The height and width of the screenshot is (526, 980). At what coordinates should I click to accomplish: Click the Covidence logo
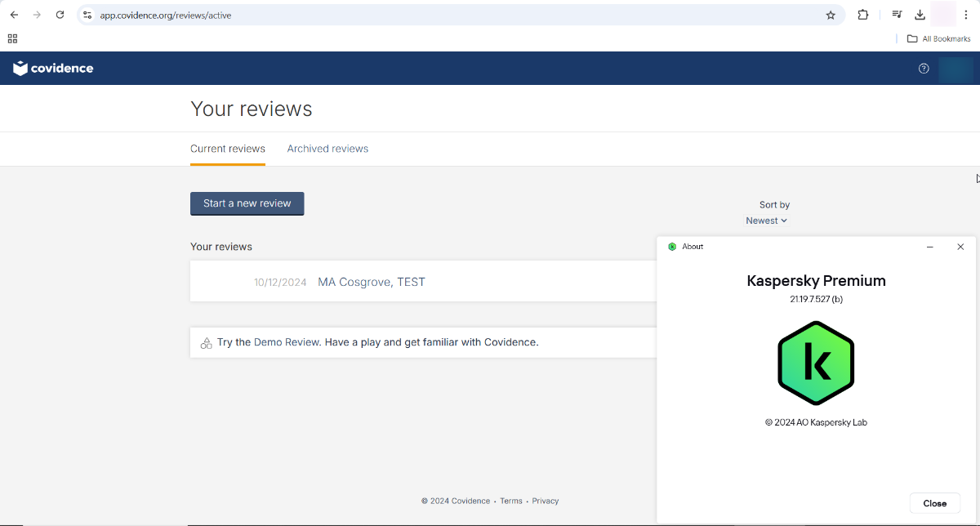[53, 69]
